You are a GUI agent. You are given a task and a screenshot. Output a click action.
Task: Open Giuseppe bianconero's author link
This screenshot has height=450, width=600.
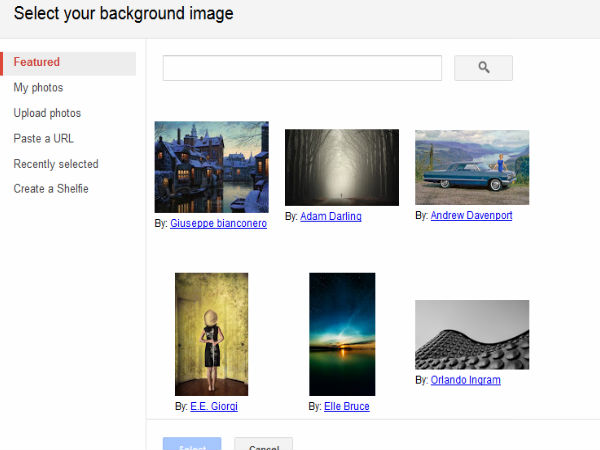(218, 224)
